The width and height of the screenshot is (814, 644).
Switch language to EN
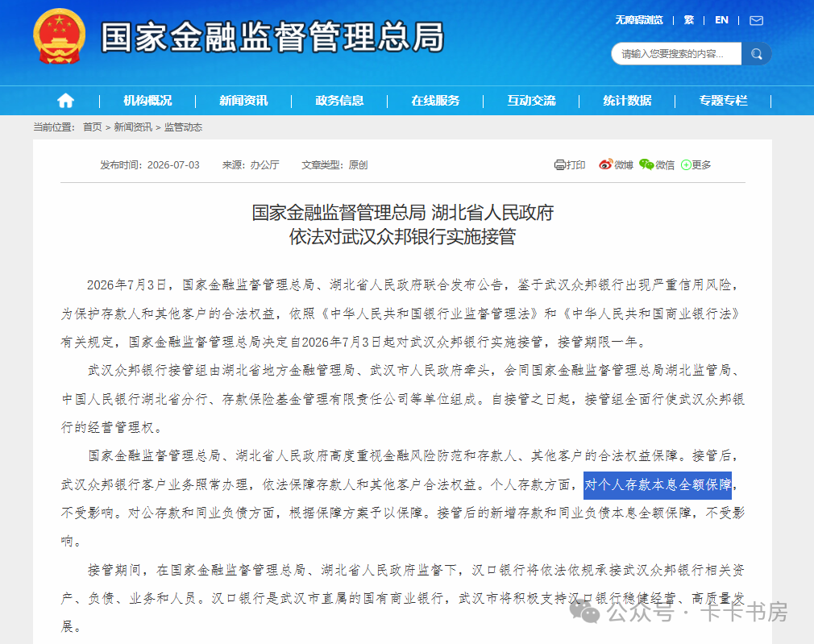[721, 20]
